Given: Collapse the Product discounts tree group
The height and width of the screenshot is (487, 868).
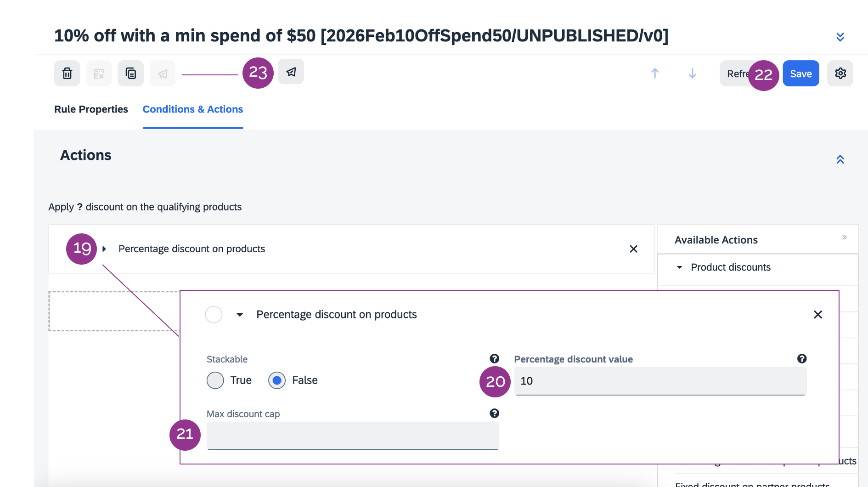Looking at the screenshot, I should 680,267.
